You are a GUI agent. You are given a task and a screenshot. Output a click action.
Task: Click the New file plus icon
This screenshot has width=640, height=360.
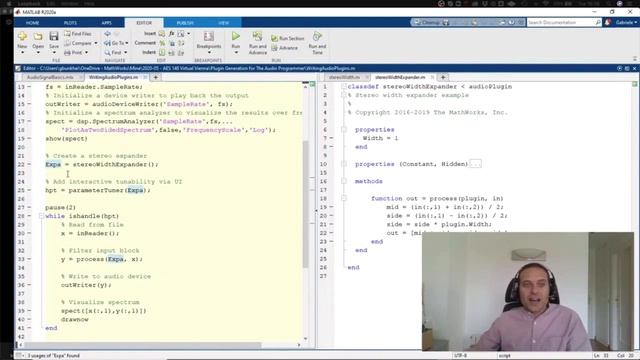22,37
